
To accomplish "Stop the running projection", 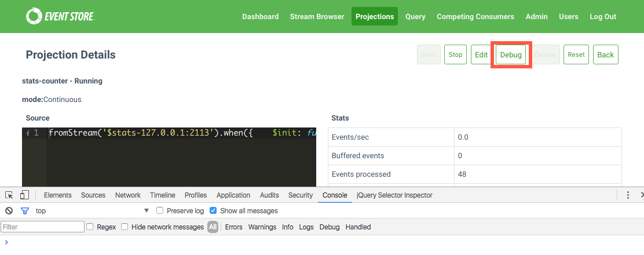I will pos(455,54).
